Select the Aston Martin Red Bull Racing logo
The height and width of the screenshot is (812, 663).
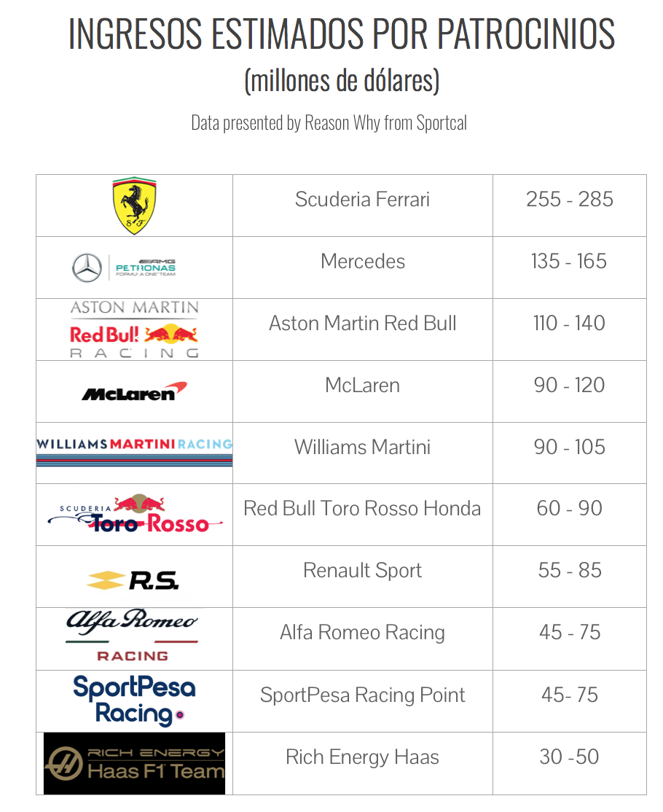pos(135,329)
